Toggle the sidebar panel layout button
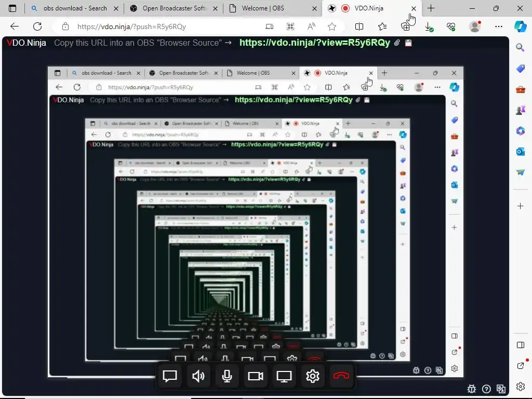 coord(520,345)
